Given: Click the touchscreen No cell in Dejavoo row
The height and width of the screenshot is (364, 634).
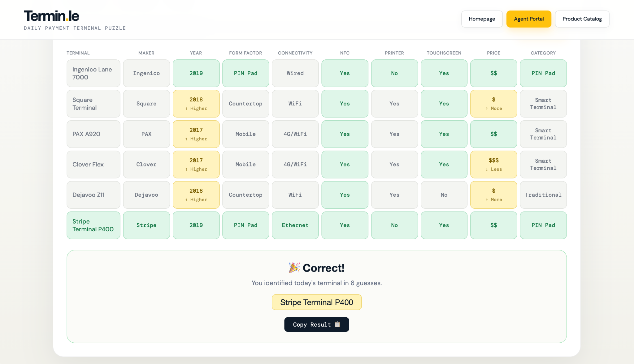Looking at the screenshot, I should [444, 195].
